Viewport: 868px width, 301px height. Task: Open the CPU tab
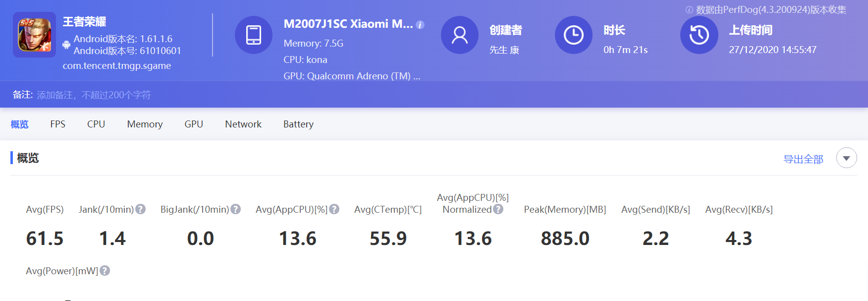click(x=96, y=124)
